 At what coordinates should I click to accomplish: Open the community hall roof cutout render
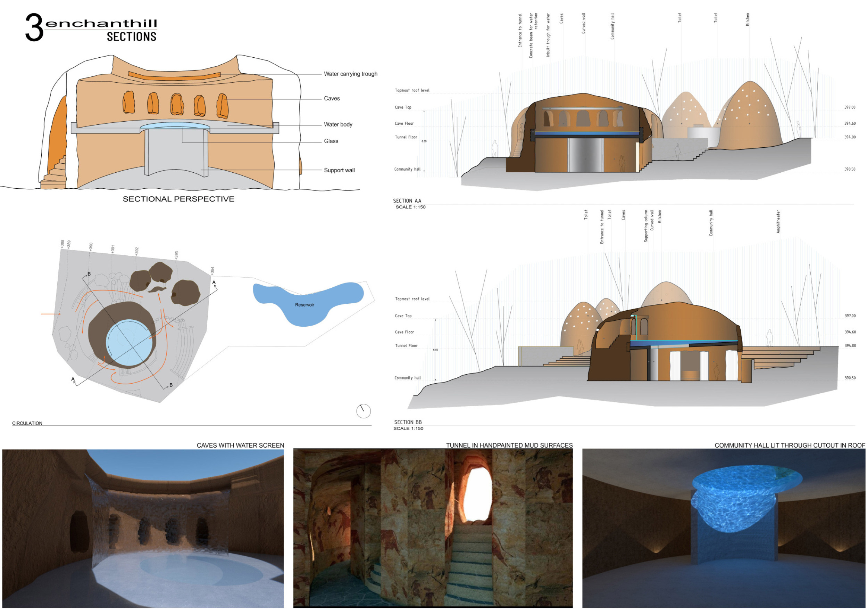724,529
